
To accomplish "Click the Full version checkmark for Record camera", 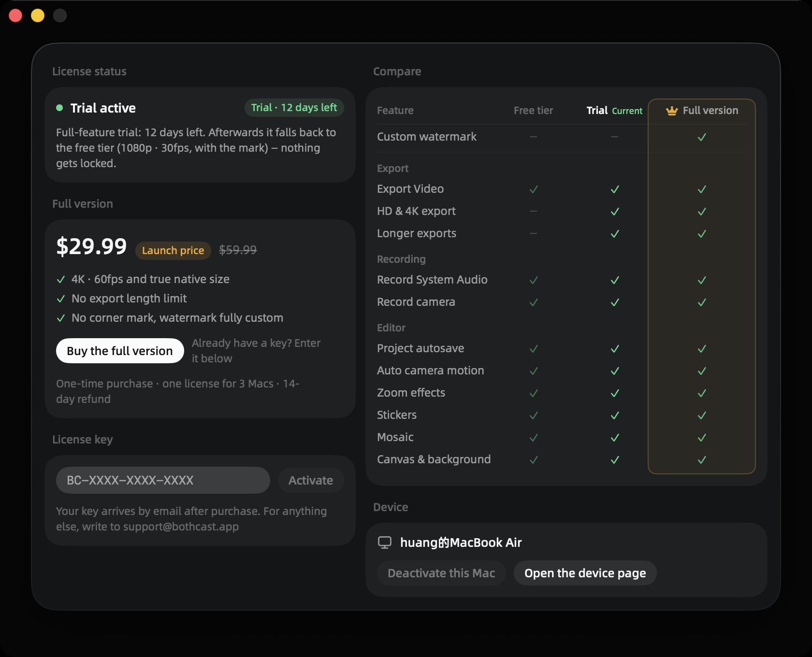I will tap(702, 302).
